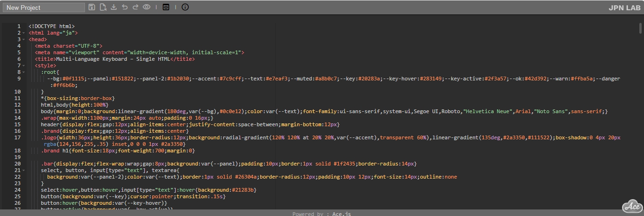The height and width of the screenshot is (216, 644).
Task: Fold the :root rule on line 8
Action: [23, 72]
